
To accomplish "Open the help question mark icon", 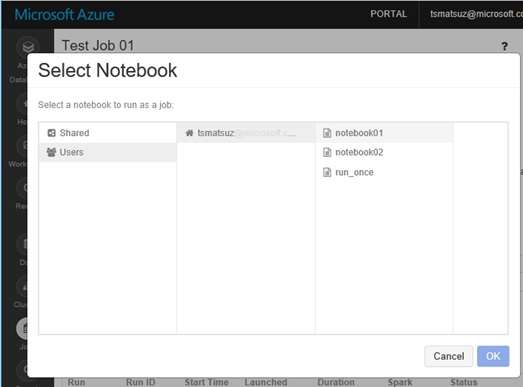I will [505, 46].
